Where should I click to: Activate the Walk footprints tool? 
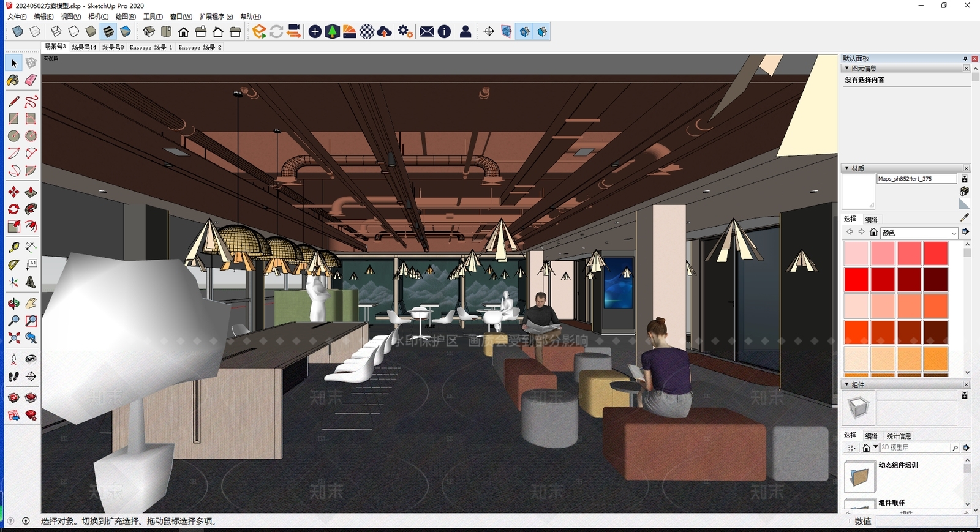point(13,377)
